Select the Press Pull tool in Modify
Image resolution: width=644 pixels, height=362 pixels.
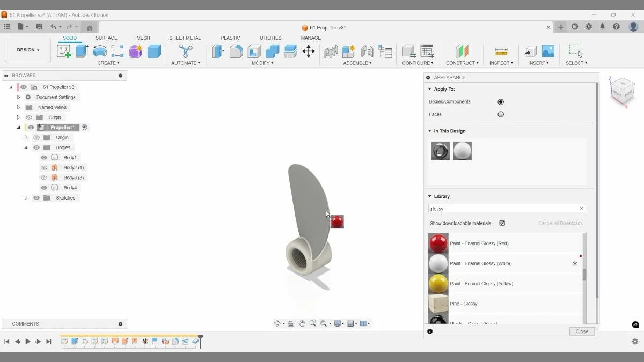point(218,51)
